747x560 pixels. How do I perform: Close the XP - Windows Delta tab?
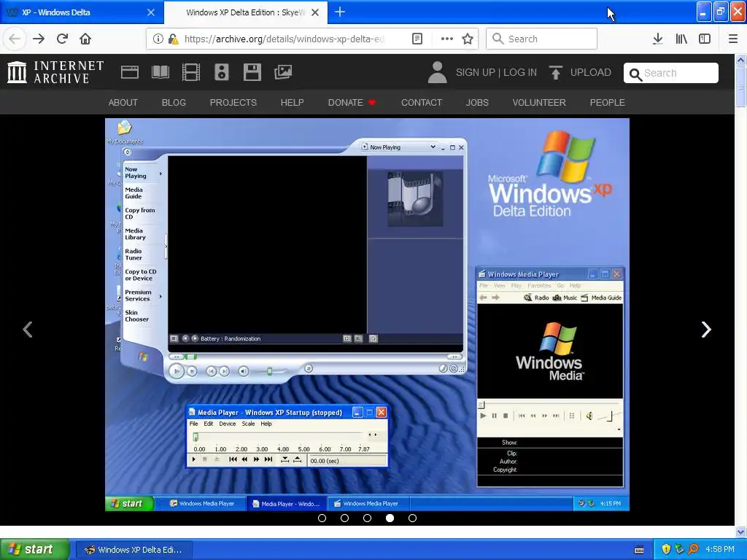pos(151,12)
